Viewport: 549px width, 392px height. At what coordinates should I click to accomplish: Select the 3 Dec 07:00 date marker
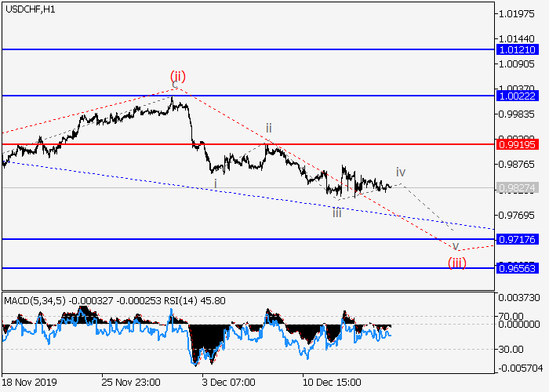click(x=227, y=383)
